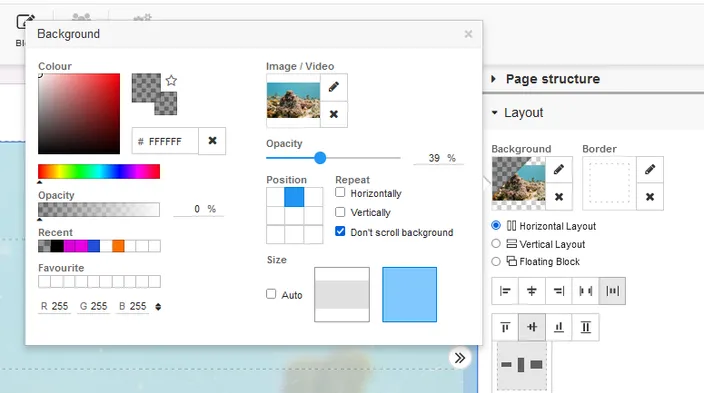Remove Border with X icon
This screenshot has height=393, width=704.
pos(650,197)
